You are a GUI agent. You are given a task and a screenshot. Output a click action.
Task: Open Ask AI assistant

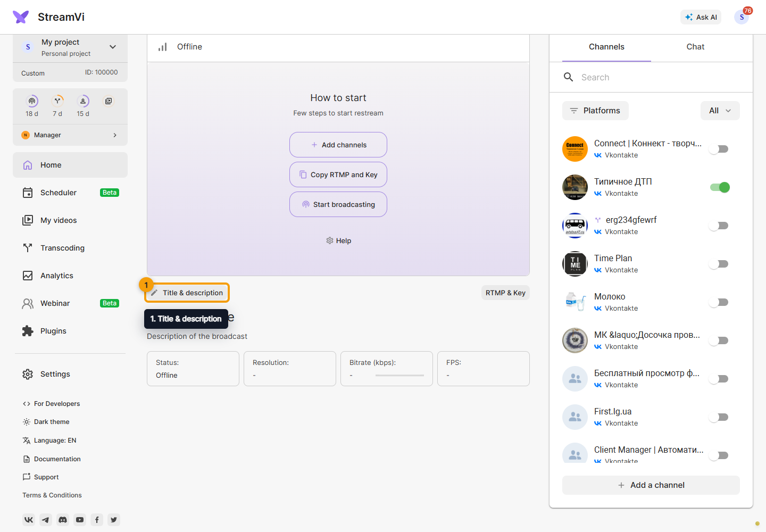[701, 17]
